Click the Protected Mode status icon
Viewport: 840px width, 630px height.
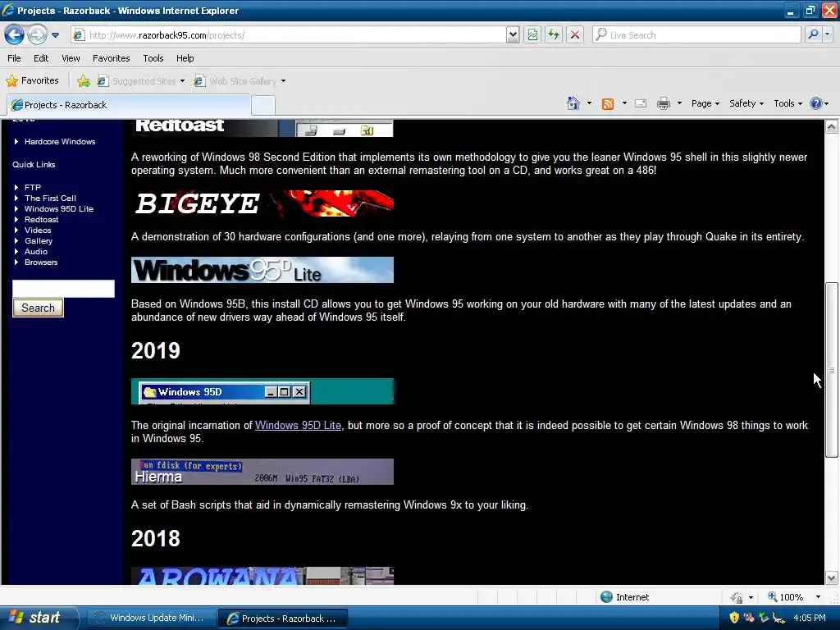click(737, 597)
